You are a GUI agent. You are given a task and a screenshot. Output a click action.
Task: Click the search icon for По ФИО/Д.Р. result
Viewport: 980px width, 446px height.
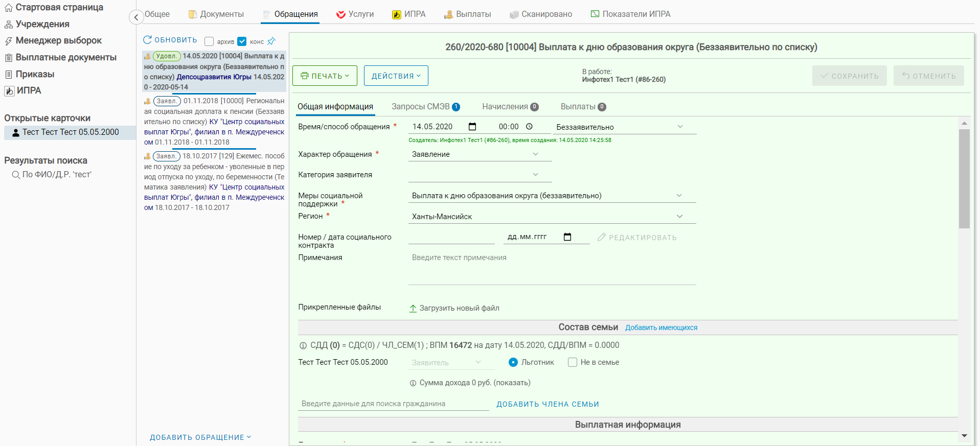coord(16,175)
